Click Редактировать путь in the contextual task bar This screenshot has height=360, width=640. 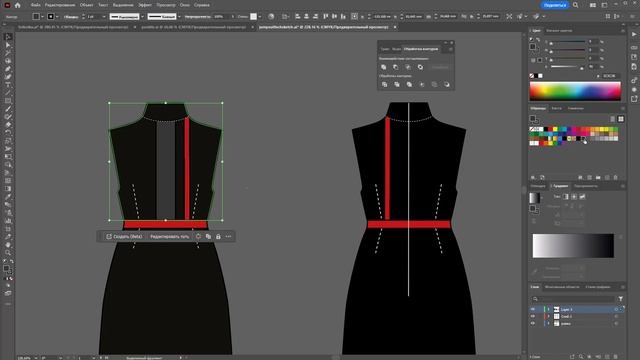[169, 236]
